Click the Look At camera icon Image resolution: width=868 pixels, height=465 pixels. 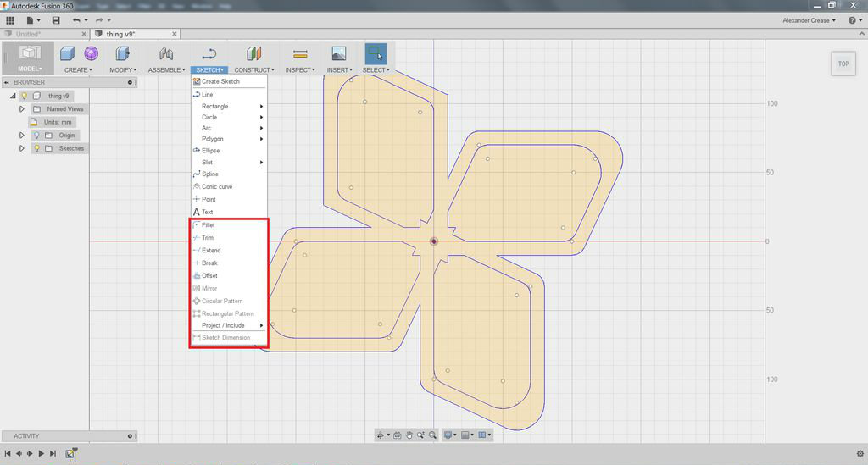[x=398, y=435]
